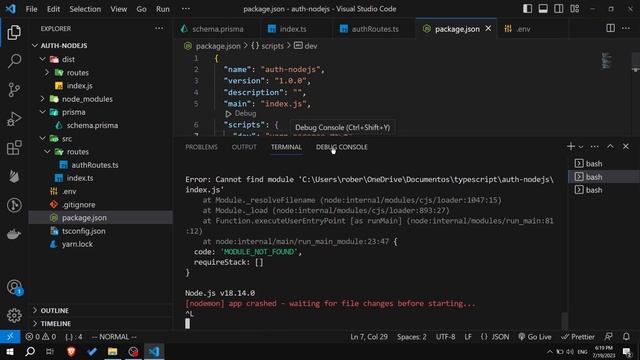Viewport: 640px width, 360px height.
Task: Click the remote window status bar icon
Action: coord(10,337)
